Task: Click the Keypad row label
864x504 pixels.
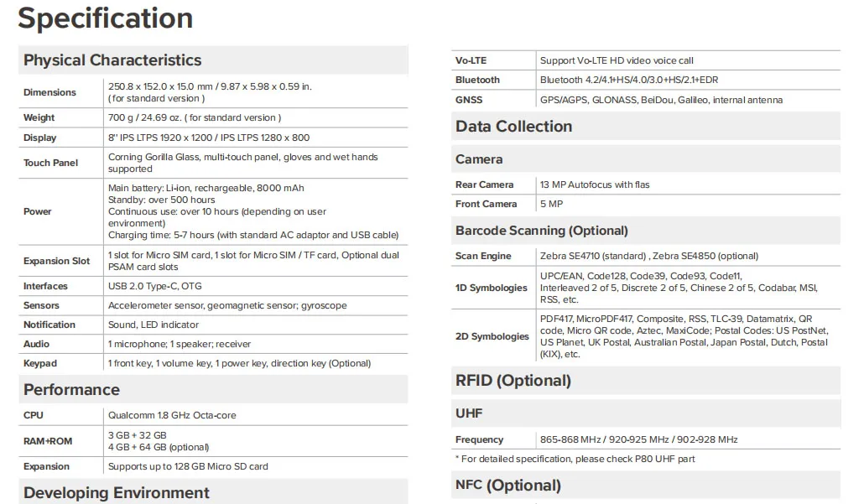Action: pos(40,364)
